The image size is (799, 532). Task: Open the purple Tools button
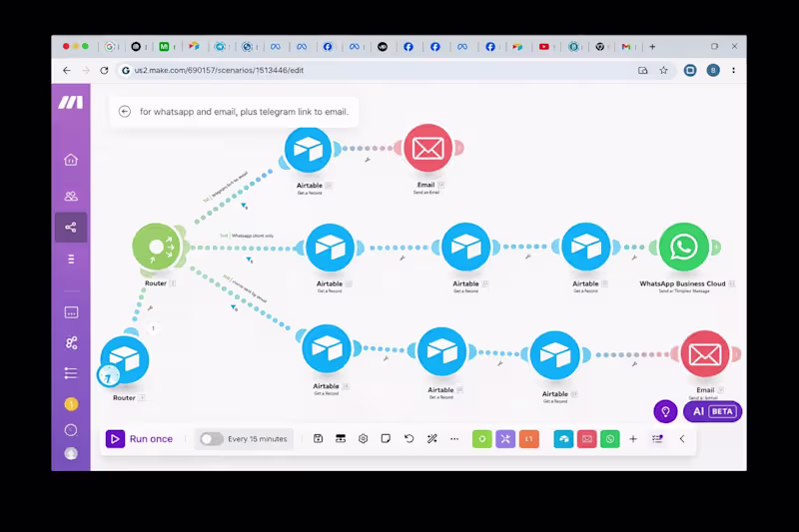click(x=505, y=439)
